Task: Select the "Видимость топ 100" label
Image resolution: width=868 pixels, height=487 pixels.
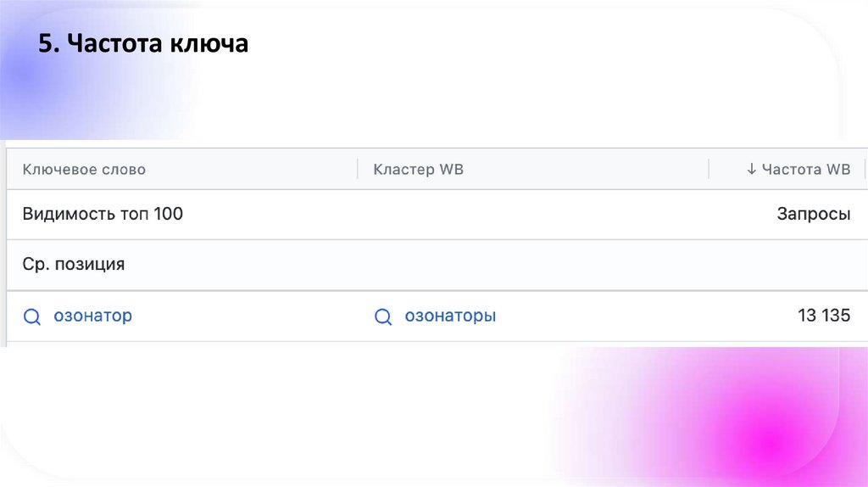Action: [x=103, y=215]
